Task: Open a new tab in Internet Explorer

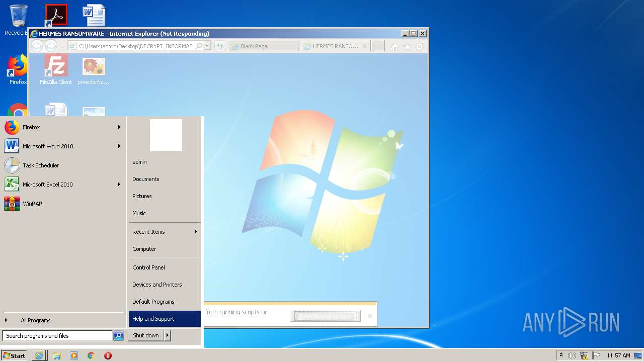Action: (377, 46)
